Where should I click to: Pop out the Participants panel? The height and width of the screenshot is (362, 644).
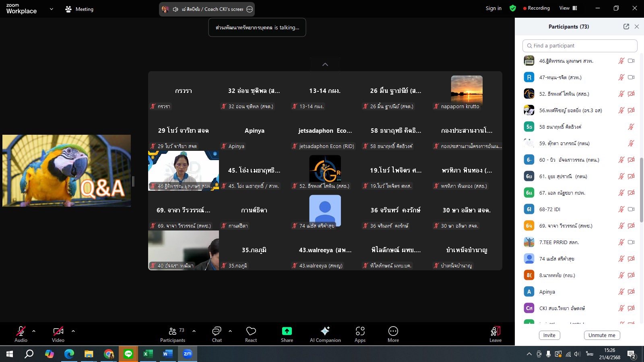pyautogui.click(x=626, y=27)
